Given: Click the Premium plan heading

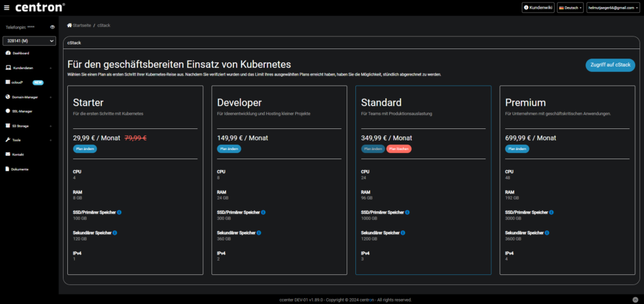Looking at the screenshot, I should [526, 103].
